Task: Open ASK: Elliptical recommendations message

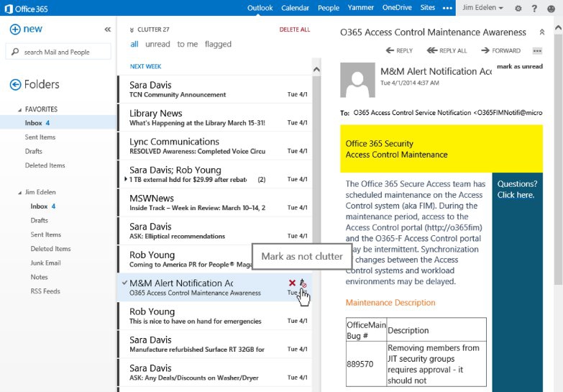Action: 215,231
